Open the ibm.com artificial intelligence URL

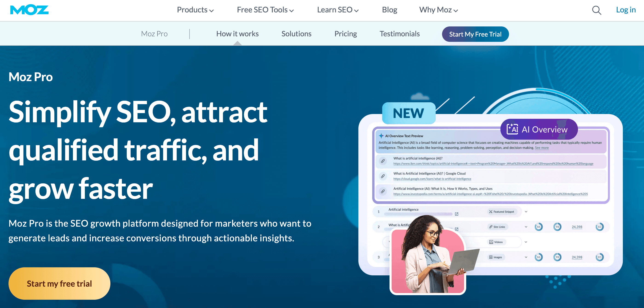493,164
